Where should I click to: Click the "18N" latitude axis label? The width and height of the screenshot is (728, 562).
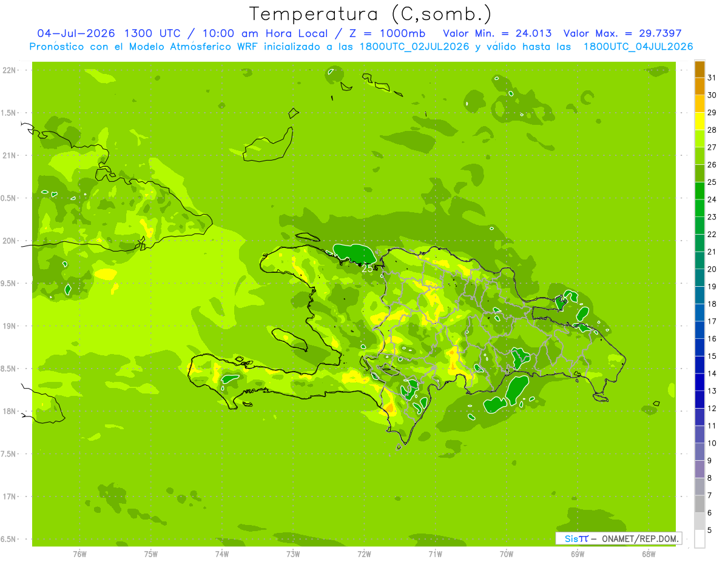(x=10, y=411)
